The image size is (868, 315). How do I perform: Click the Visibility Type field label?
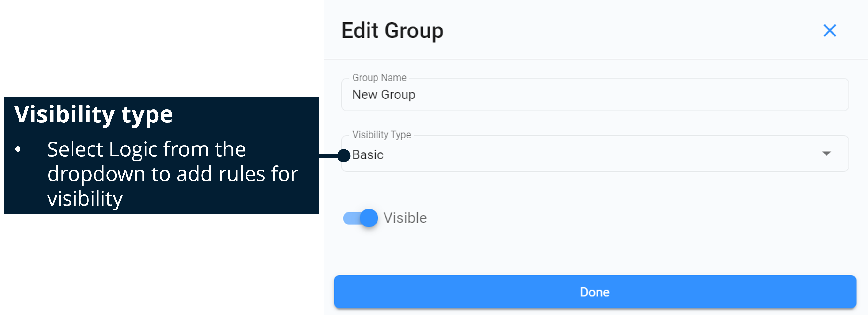381,134
